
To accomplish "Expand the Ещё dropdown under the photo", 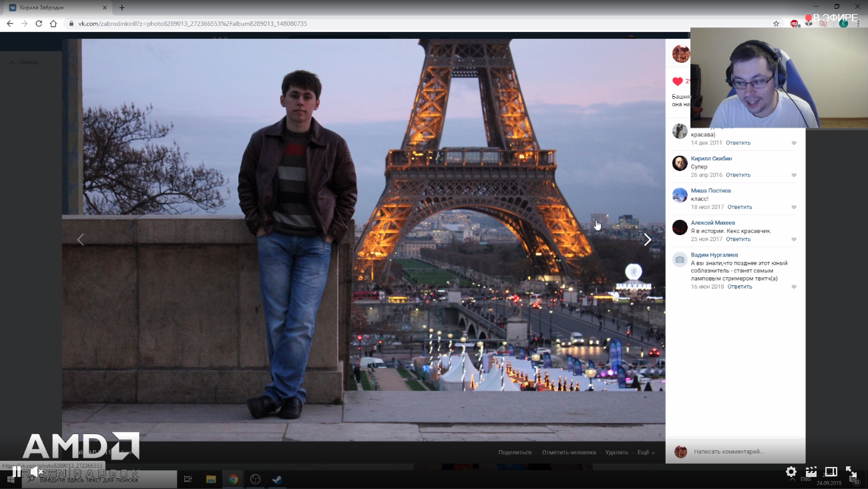I will pos(646,452).
